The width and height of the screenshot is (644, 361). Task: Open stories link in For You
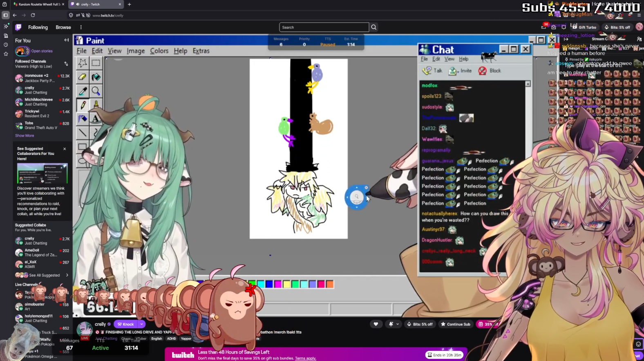(42, 51)
